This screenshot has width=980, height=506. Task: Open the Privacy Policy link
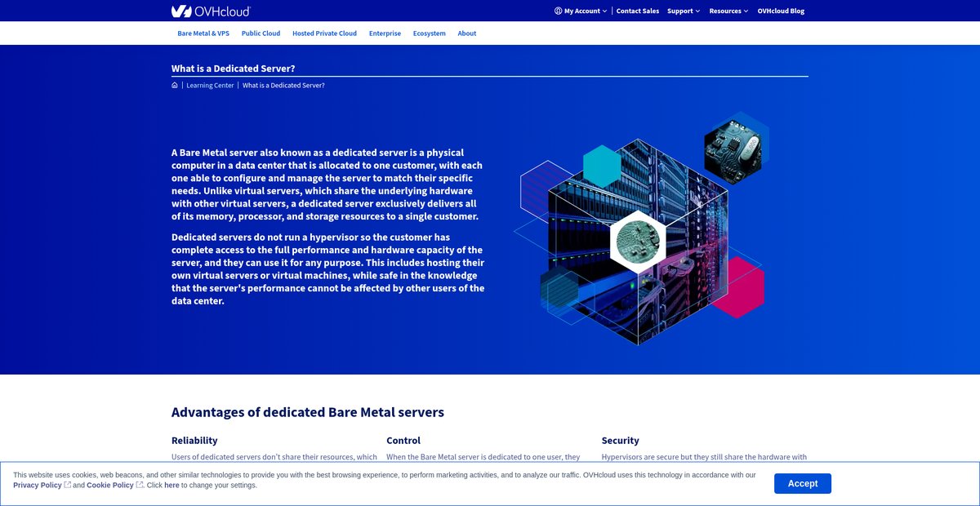(38, 485)
